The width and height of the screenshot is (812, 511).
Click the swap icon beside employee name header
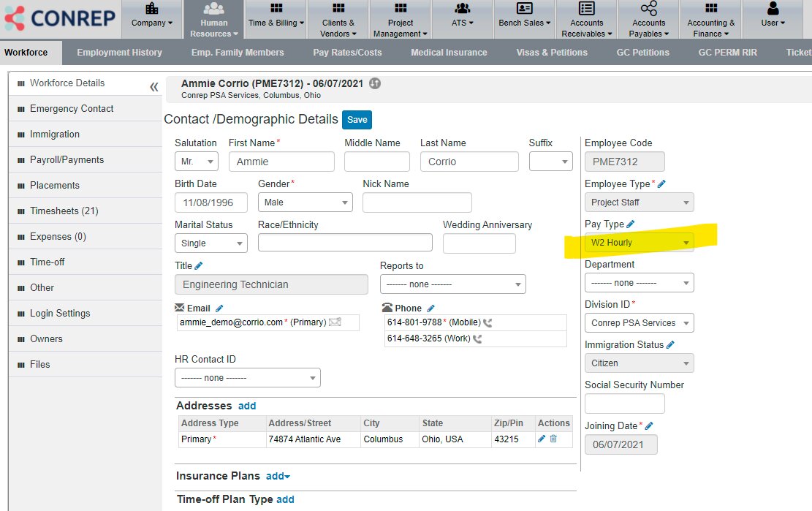[x=375, y=83]
